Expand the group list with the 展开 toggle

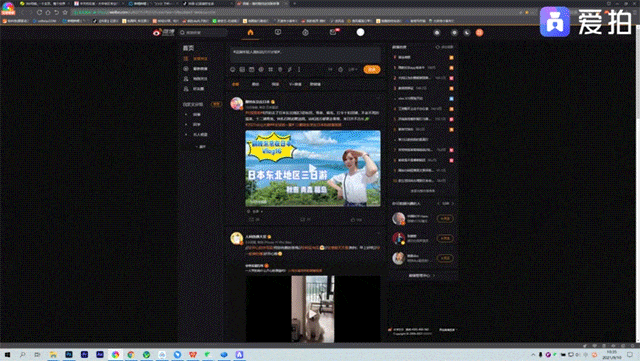201,146
